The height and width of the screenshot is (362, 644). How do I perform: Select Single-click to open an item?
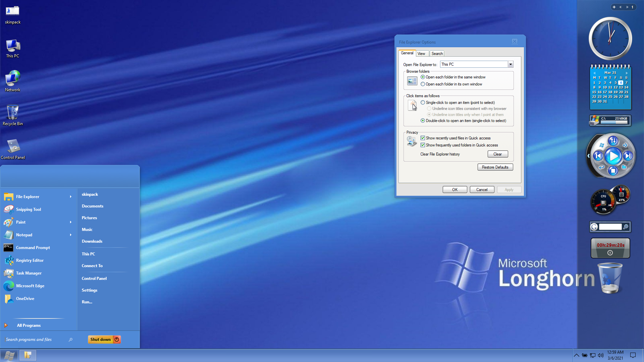[x=458, y=103]
